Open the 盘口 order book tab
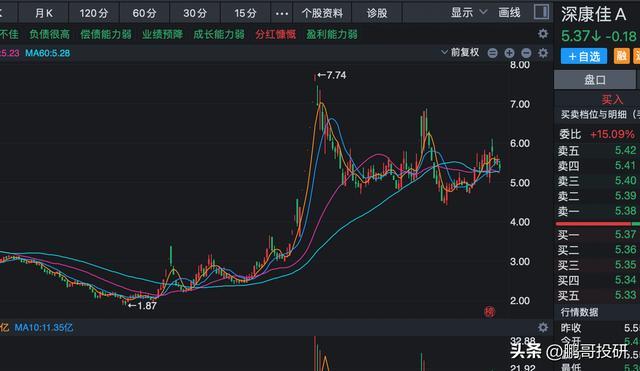Image resolution: width=640 pixels, height=371 pixels. coord(595,80)
